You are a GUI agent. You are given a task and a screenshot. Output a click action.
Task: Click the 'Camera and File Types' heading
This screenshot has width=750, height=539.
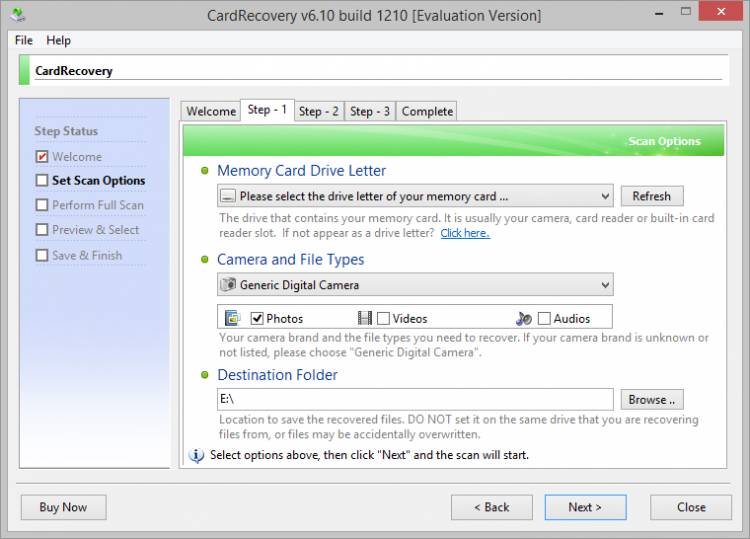tap(291, 259)
